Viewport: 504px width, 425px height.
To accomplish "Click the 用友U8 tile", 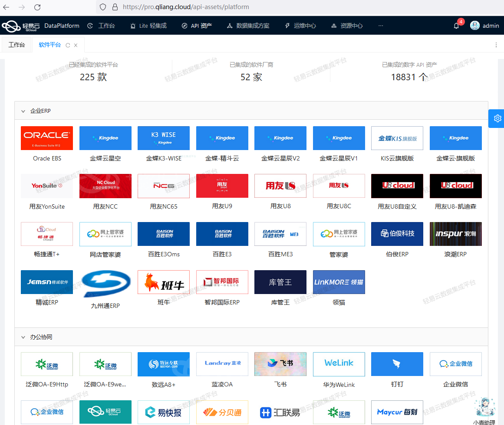I will tap(280, 186).
